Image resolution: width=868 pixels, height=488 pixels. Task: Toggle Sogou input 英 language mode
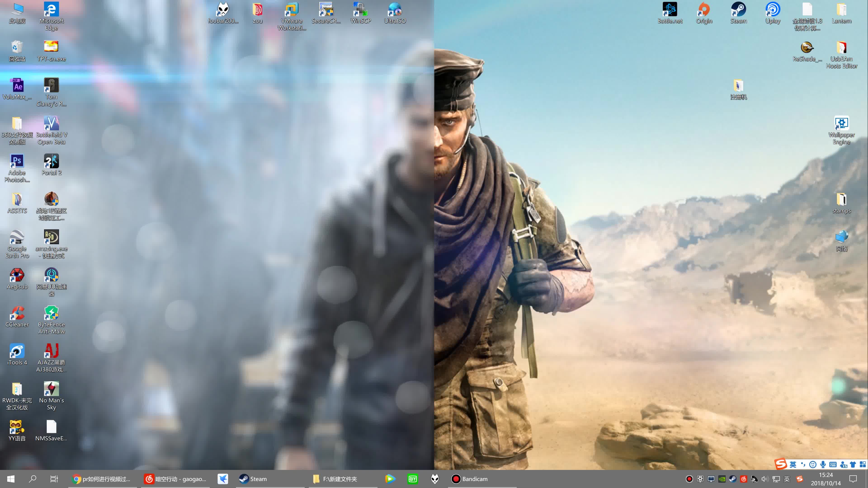click(x=793, y=465)
